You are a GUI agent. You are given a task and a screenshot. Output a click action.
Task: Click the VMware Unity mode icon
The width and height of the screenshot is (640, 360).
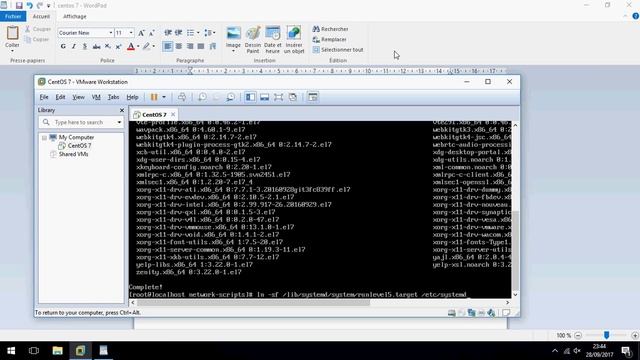tap(293, 97)
